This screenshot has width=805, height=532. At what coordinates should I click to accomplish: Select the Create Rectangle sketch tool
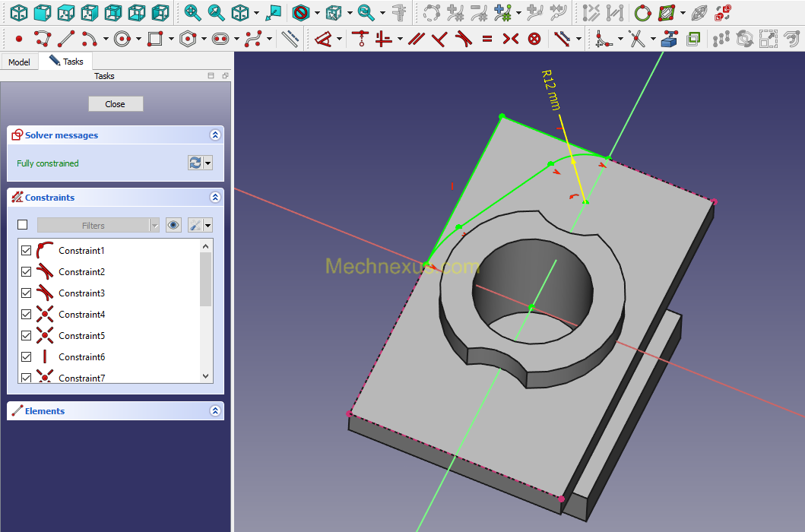154,39
